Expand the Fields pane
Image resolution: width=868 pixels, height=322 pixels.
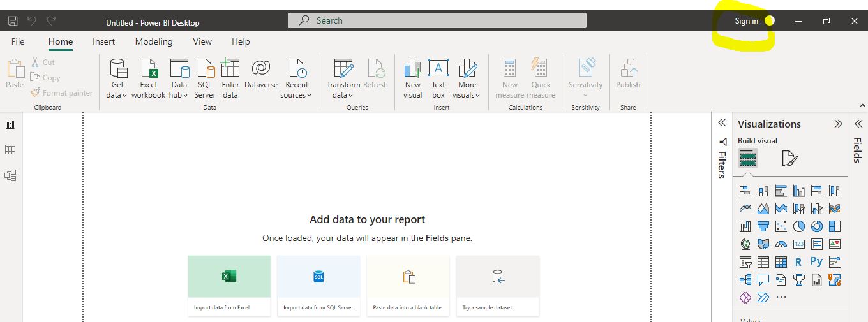coord(858,124)
